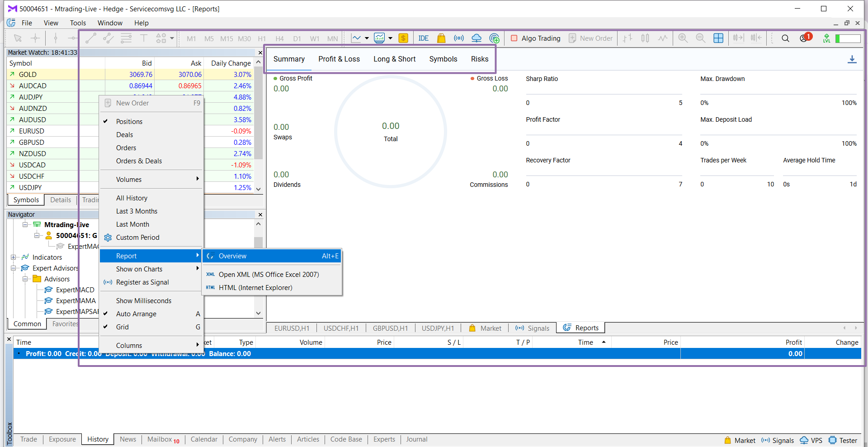868x447 pixels.
Task: Open Custom Period settings
Action: (x=151, y=237)
